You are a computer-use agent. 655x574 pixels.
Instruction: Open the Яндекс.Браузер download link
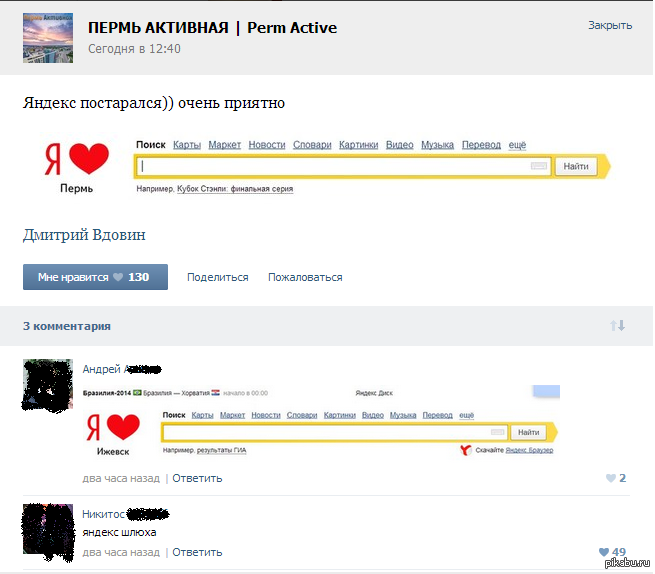pos(529,450)
